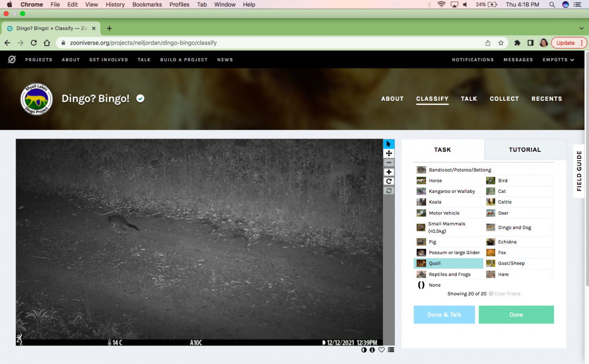Toggle inverted image colors

tap(364, 350)
